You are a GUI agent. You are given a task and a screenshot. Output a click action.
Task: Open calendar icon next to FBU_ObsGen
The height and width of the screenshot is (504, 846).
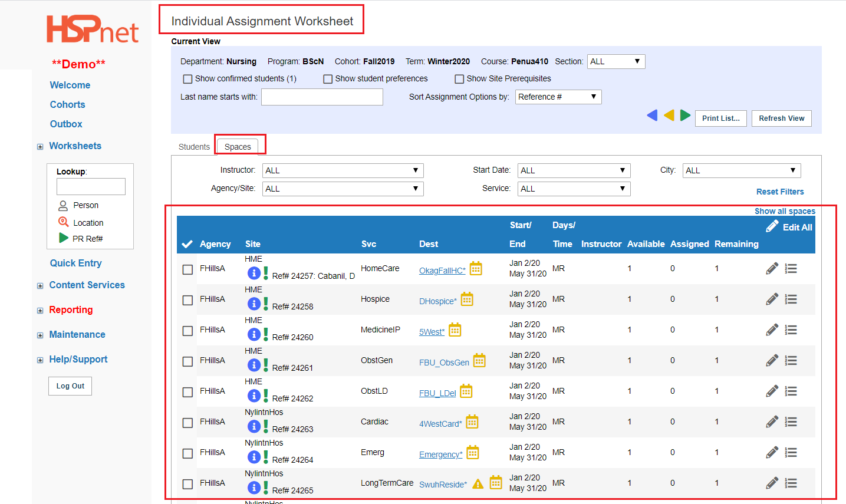coord(480,361)
